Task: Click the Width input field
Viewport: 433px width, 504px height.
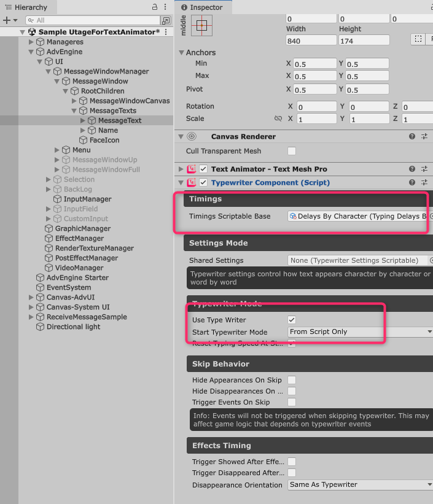Action: tap(311, 41)
